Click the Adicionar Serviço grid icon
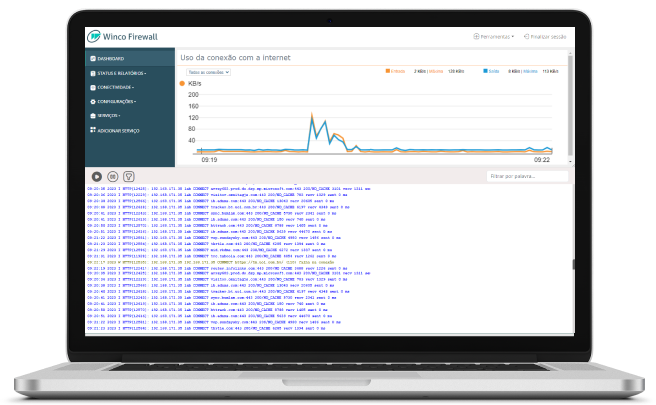Viewport: 656px width, 405px height. (92, 130)
